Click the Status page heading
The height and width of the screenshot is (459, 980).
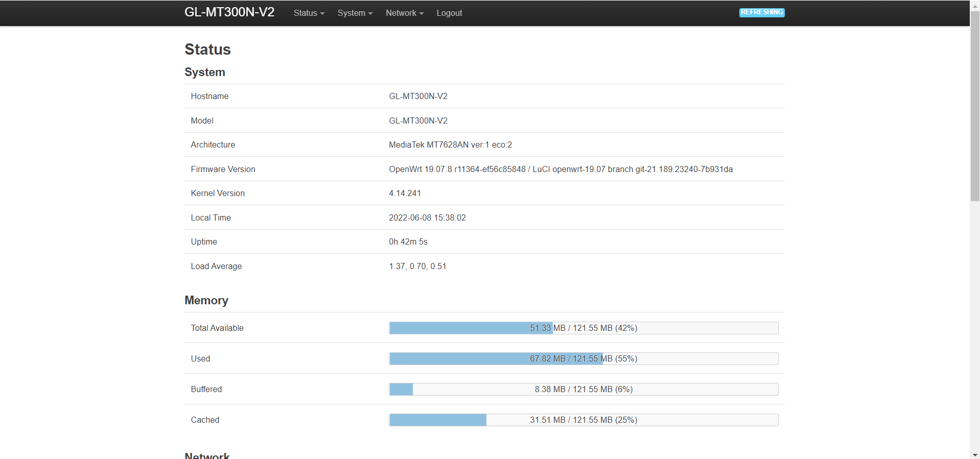tap(207, 49)
